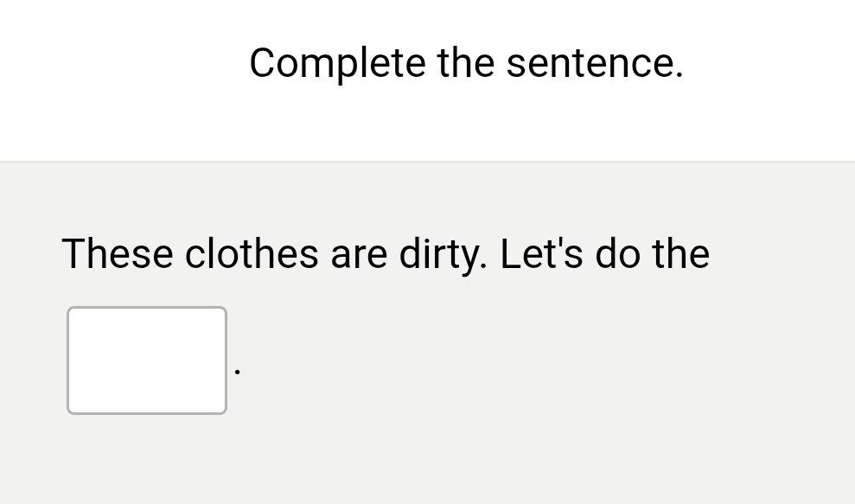This screenshot has width=855, height=504.
Task: Click the word "These" in the question
Action: (117, 254)
